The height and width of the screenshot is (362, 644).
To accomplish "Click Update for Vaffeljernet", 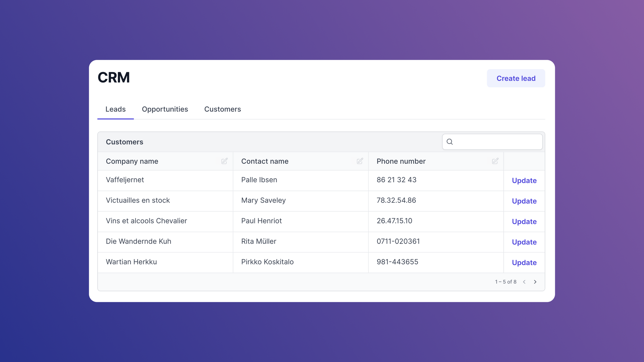I will [x=524, y=181].
